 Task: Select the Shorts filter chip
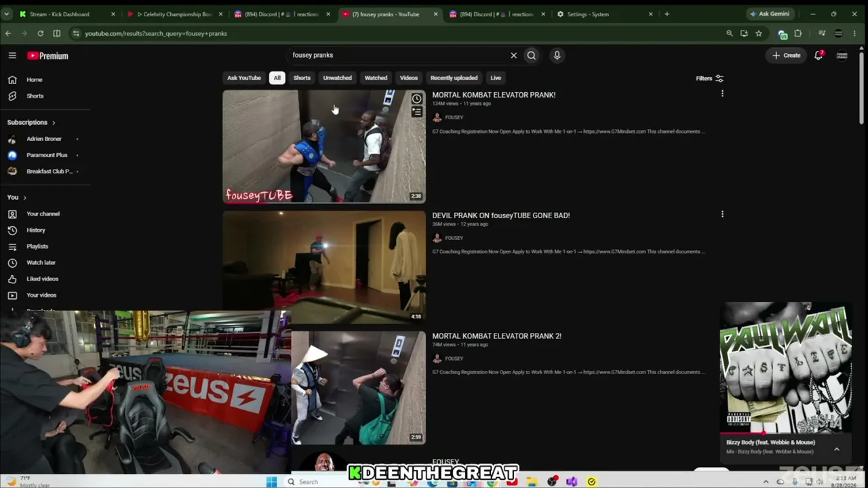302,78
